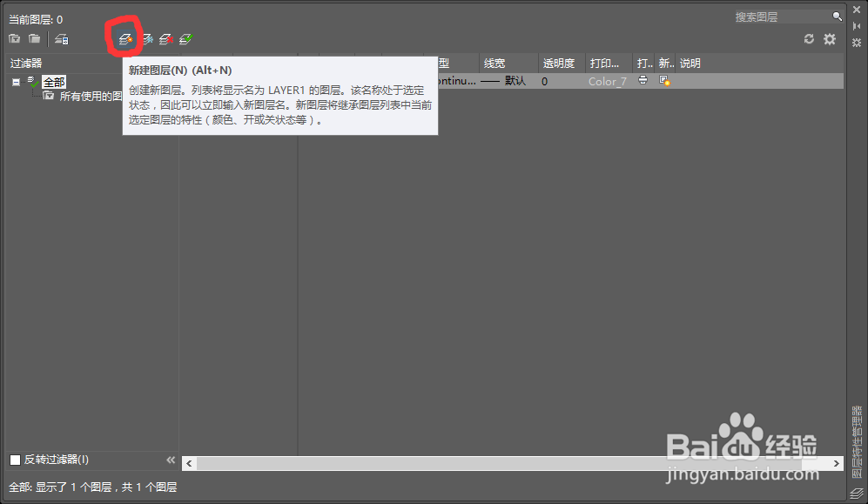Click Set Current icon with green check
Screen dimensions: 868x504
click(186, 39)
